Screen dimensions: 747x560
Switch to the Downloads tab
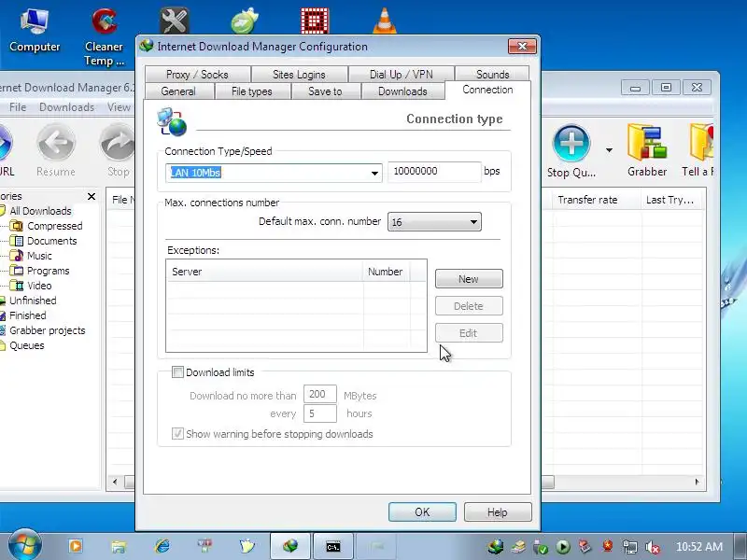point(402,91)
